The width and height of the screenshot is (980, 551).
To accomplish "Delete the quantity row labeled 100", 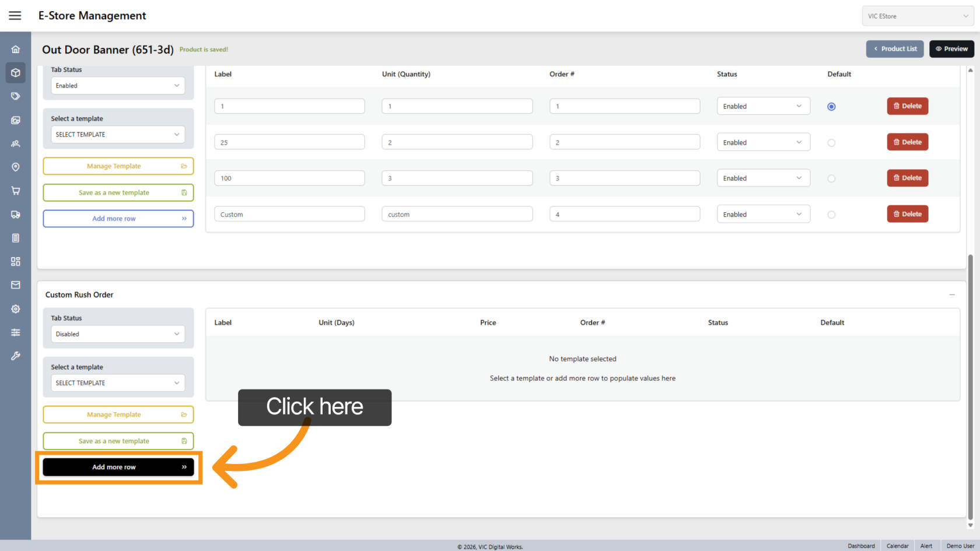I will pyautogui.click(x=907, y=178).
